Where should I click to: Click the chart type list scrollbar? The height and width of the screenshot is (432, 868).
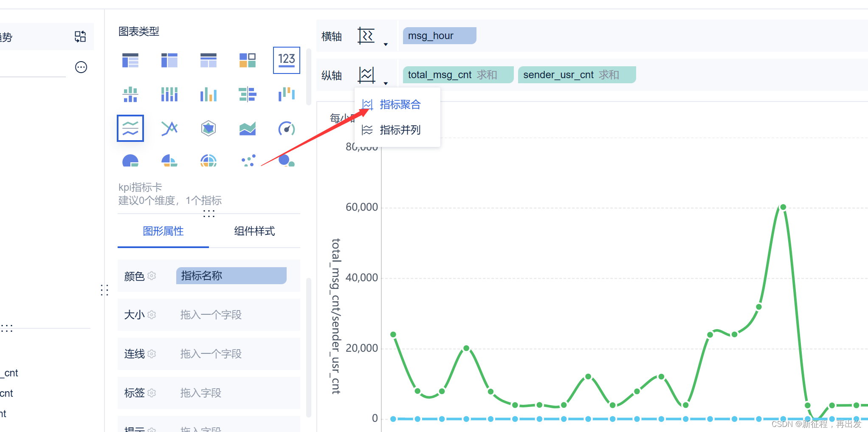tap(309, 76)
